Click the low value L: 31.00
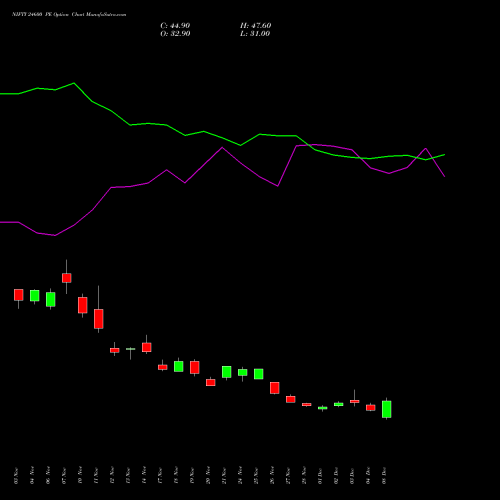The height and width of the screenshot is (500, 500). (x=255, y=34)
